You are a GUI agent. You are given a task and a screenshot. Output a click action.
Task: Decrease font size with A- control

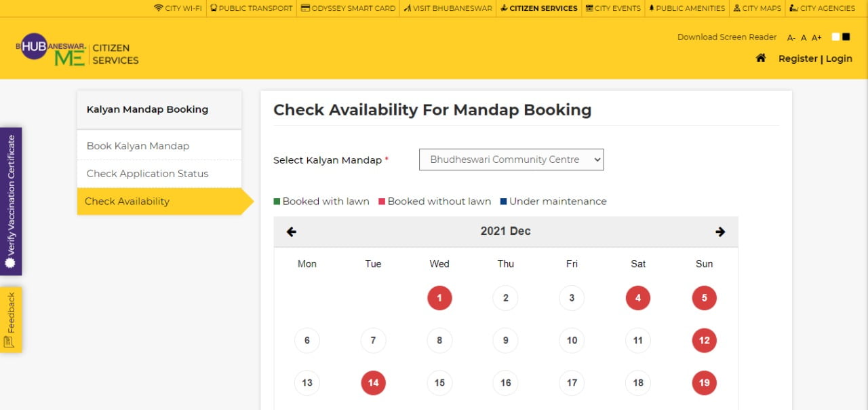pos(791,38)
